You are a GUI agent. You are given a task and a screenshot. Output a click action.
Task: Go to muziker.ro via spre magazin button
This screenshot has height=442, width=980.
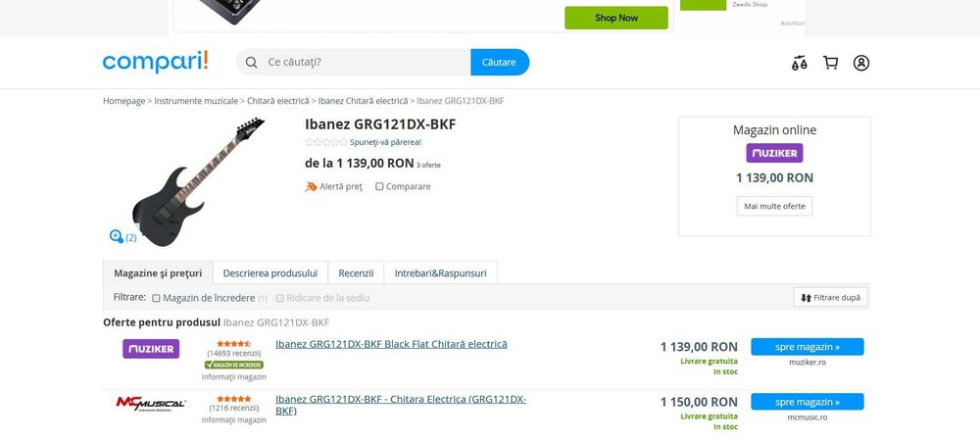click(808, 346)
